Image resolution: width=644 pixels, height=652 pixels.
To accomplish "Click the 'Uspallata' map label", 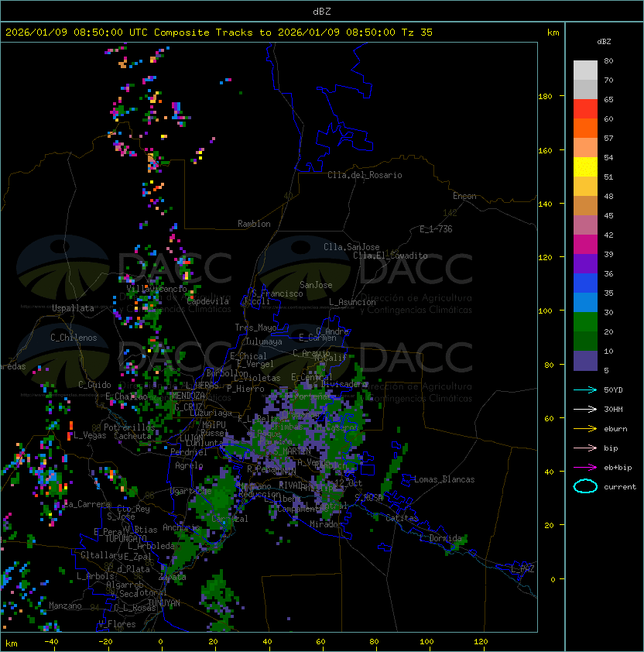I will (73, 308).
